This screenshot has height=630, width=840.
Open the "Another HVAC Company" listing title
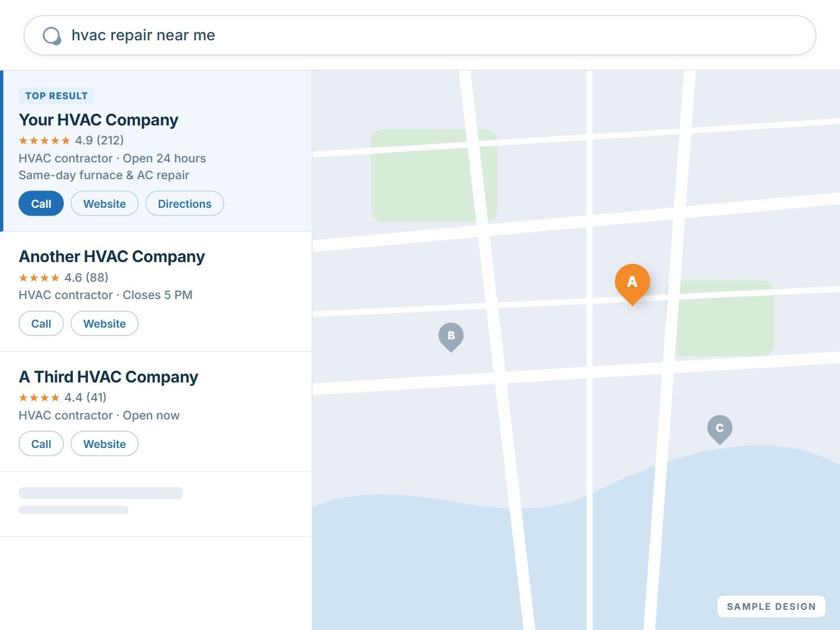coord(112,256)
